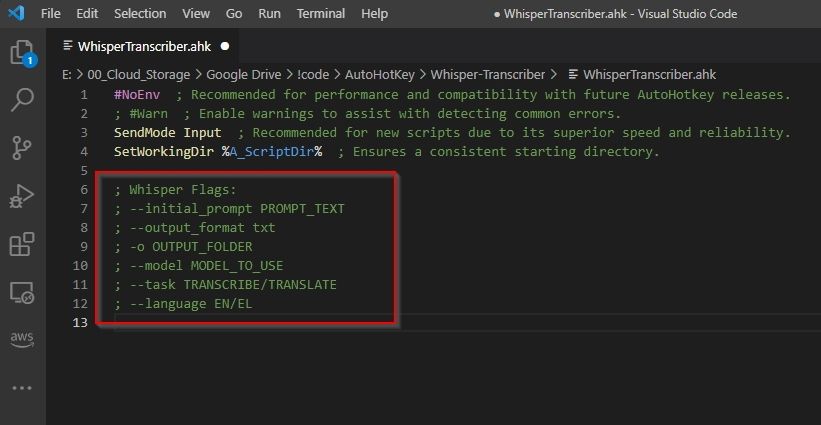The image size is (821, 425).
Task: Click the !code breadcrumb
Action: pos(313,75)
